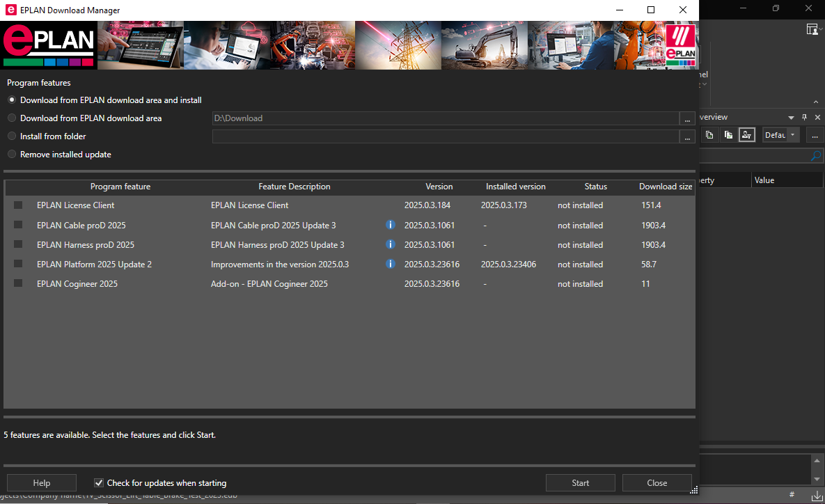The image size is (825, 504).
Task: Click the D:\Download path field
Action: pos(446,118)
